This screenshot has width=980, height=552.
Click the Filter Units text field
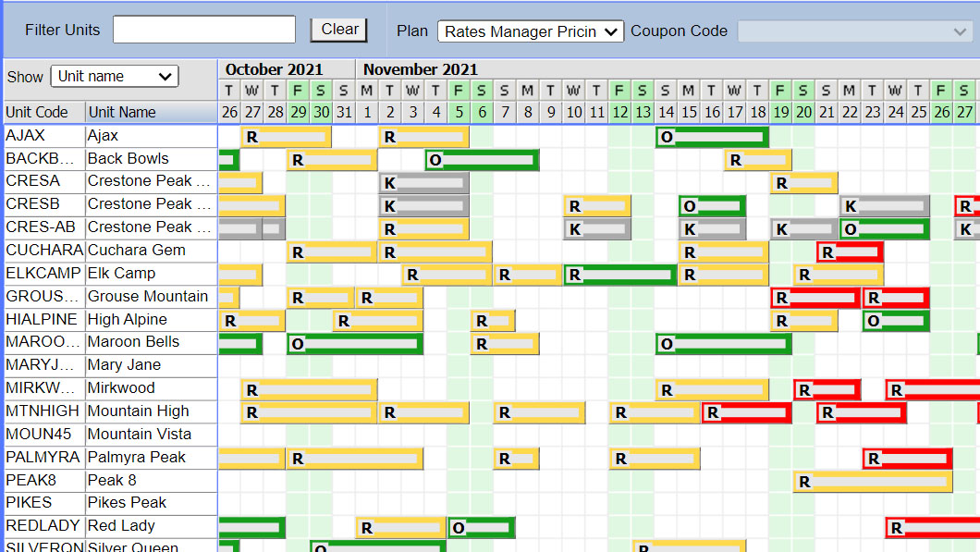click(x=204, y=30)
